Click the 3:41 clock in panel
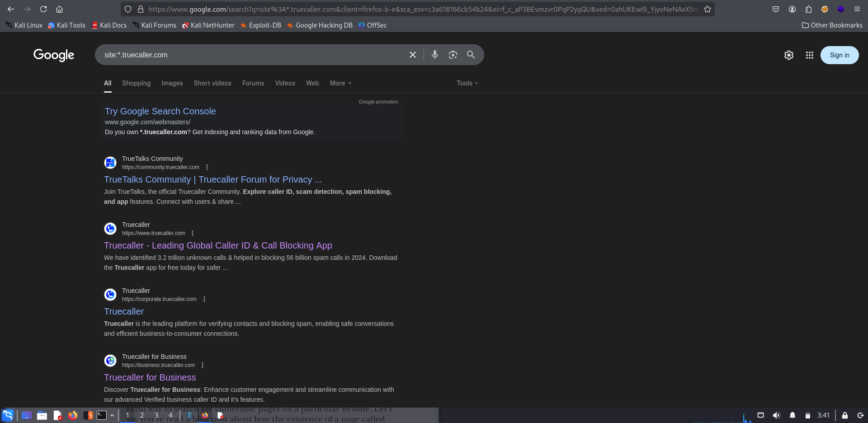Viewport: 868px width, 423px height. click(x=823, y=415)
